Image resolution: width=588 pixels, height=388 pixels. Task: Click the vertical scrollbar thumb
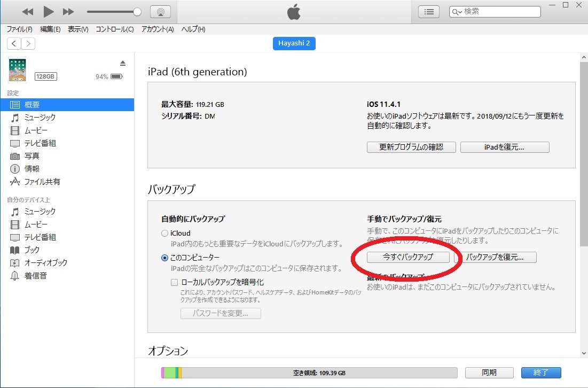(584, 154)
